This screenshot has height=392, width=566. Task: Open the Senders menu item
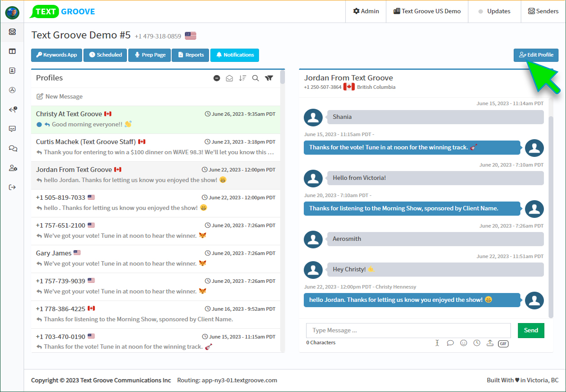(x=543, y=11)
